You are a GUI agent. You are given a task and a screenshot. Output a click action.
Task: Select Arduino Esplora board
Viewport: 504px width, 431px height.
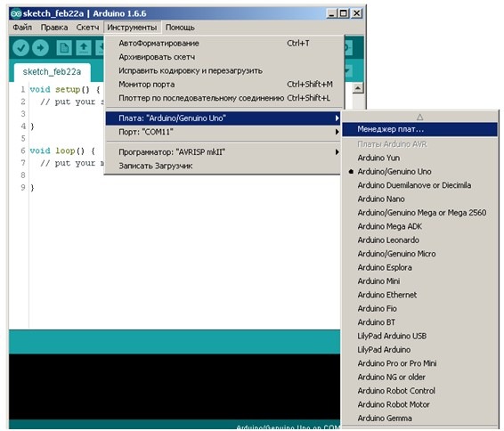tap(419, 268)
